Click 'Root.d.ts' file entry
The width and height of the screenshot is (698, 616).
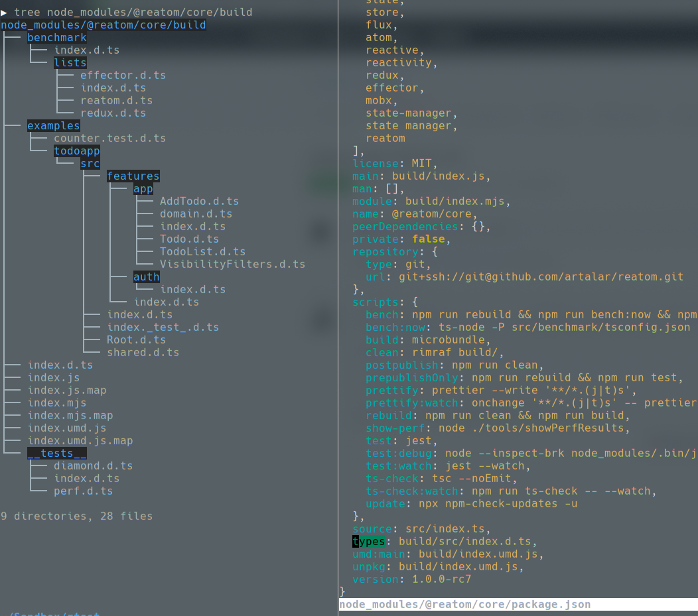136,339
